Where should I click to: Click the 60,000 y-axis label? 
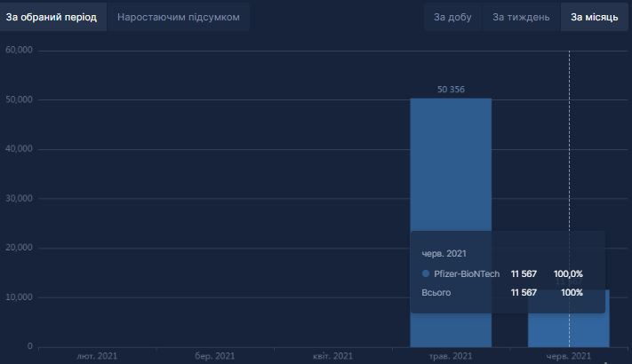pyautogui.click(x=19, y=50)
